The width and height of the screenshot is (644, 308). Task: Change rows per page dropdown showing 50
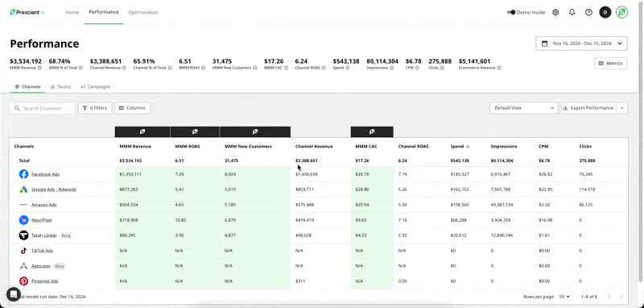point(564,297)
